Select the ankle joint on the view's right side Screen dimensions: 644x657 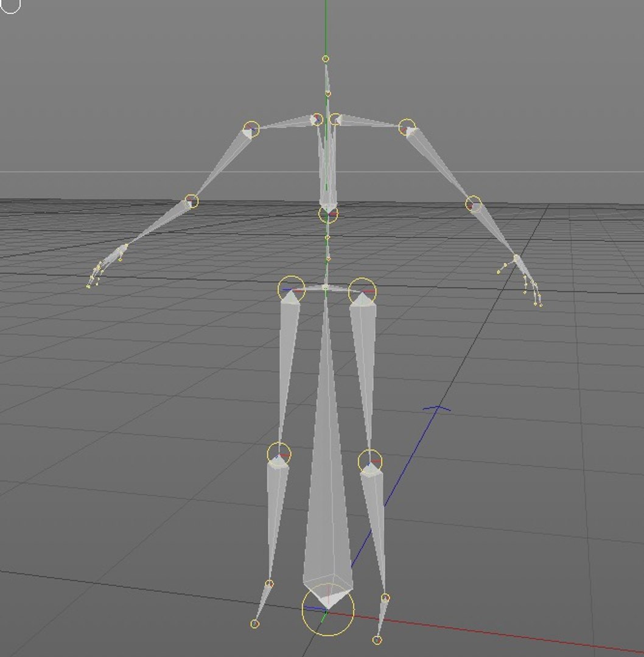tap(385, 598)
